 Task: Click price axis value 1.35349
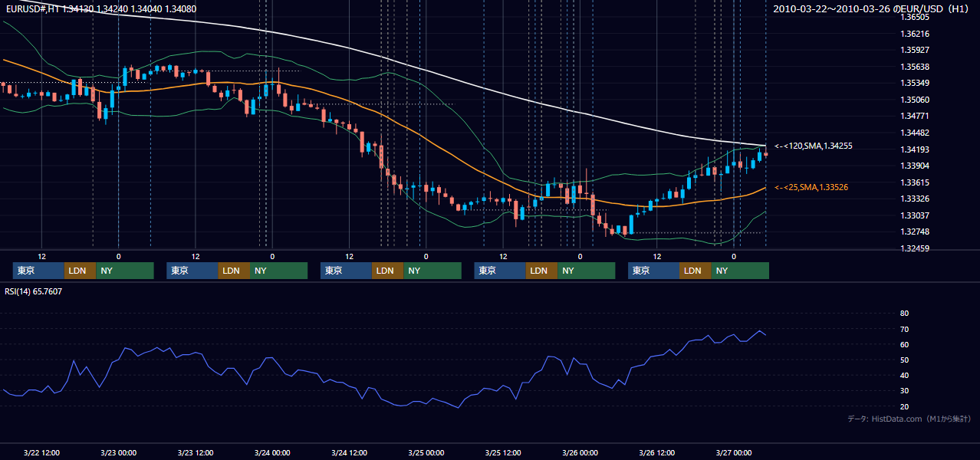915,83
